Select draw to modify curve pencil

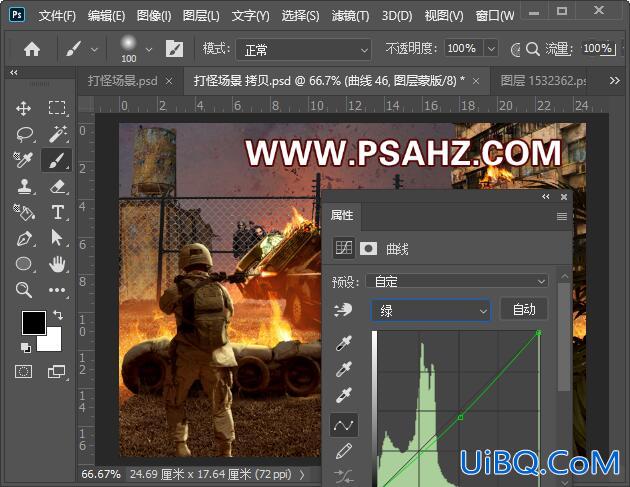(x=344, y=451)
